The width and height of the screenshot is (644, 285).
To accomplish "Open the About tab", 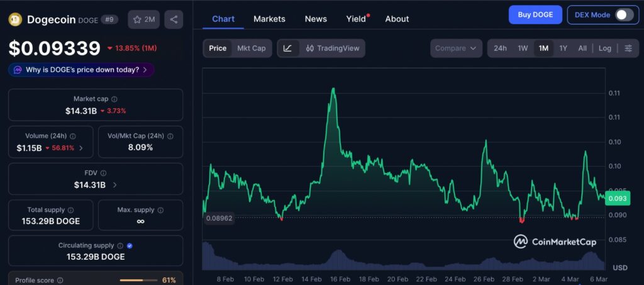I will point(397,19).
